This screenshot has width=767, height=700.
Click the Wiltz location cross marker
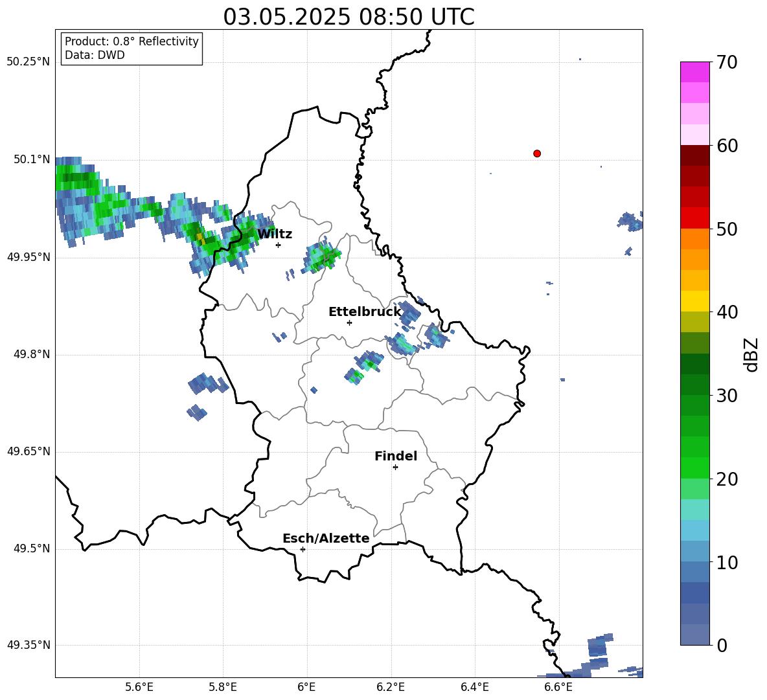279,245
